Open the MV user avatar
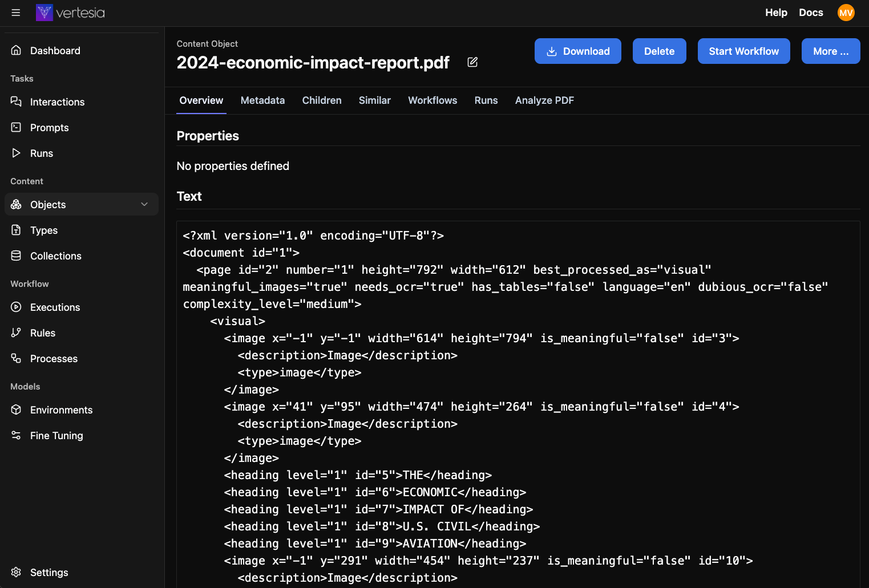The height and width of the screenshot is (588, 869). (x=846, y=13)
